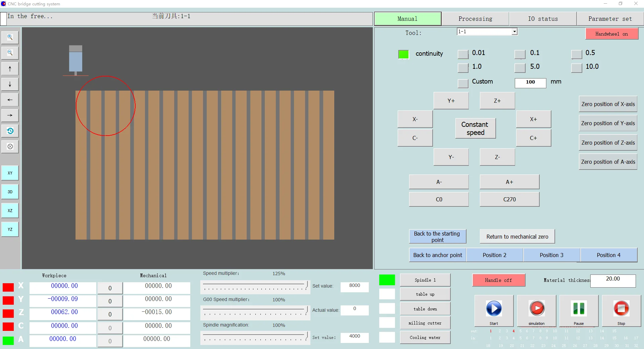Open the Parameter set tab

pos(610,19)
